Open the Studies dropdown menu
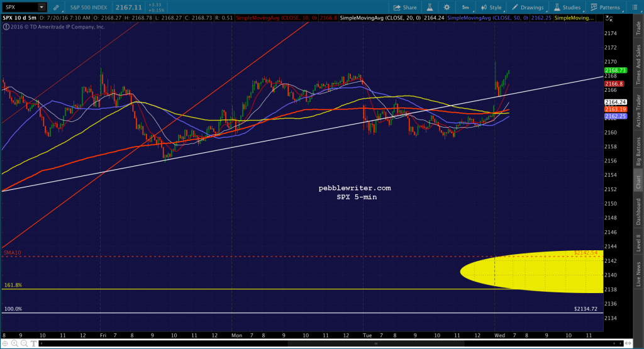The image size is (644, 349). pyautogui.click(x=567, y=8)
